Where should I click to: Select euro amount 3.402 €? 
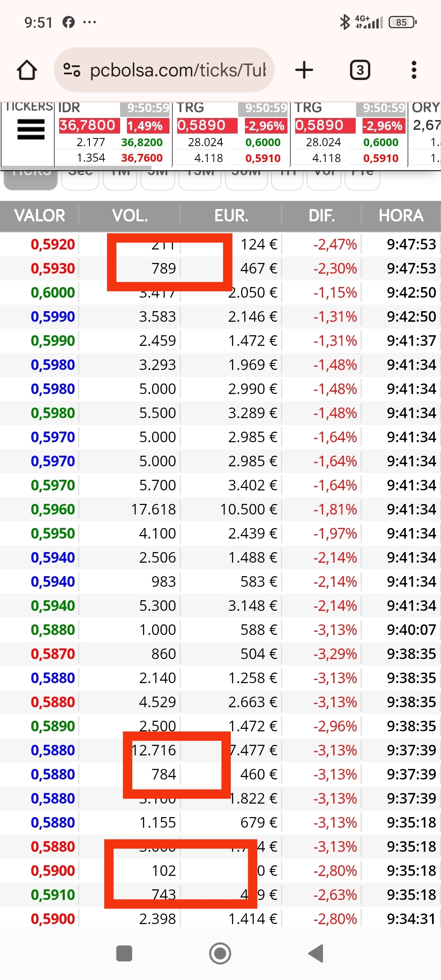pyautogui.click(x=253, y=485)
